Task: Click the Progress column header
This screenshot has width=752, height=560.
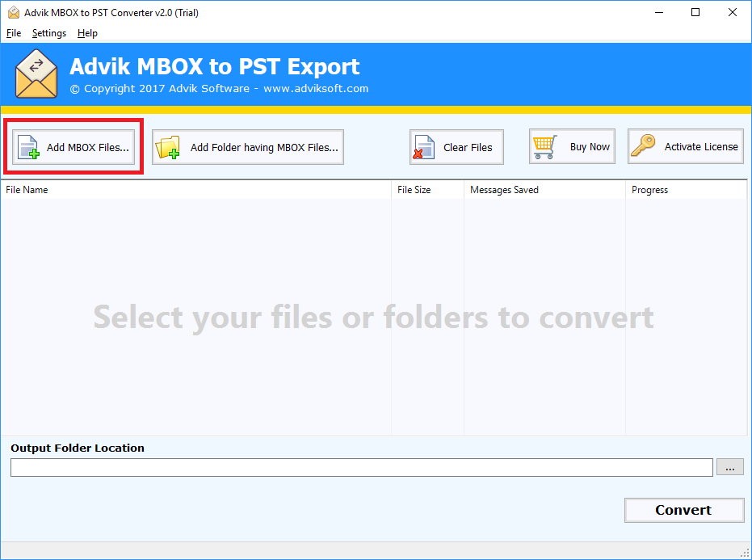Action: 649,189
